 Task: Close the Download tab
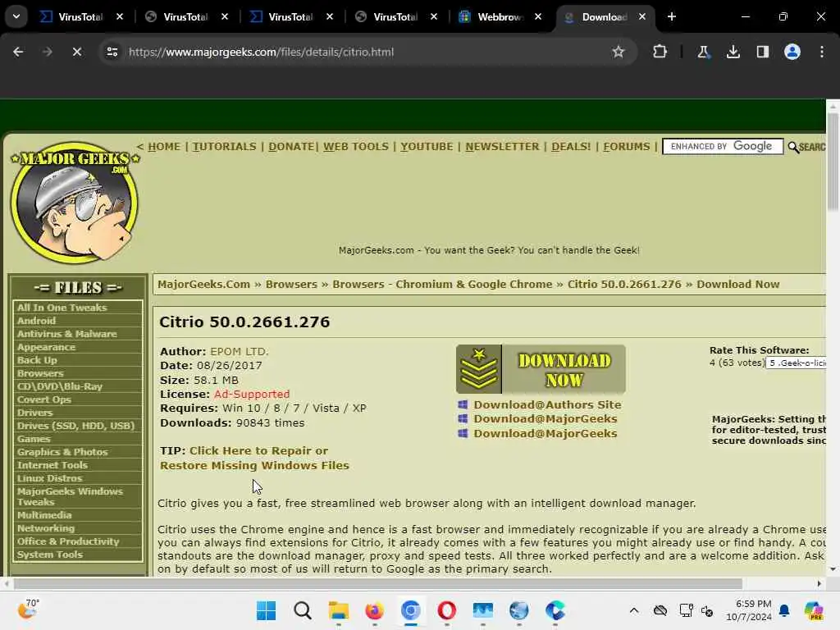click(x=641, y=16)
